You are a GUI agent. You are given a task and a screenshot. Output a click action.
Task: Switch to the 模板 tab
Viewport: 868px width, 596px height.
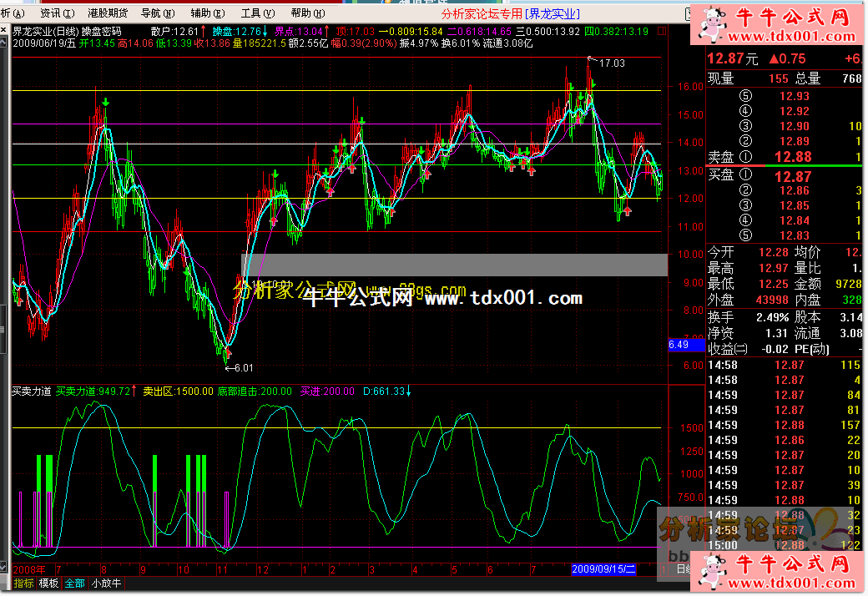pos(49,583)
